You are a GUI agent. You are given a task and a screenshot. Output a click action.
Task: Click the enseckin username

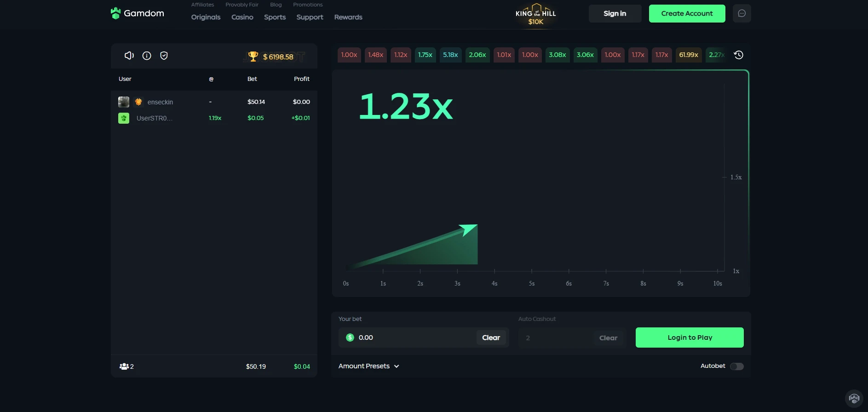click(160, 102)
